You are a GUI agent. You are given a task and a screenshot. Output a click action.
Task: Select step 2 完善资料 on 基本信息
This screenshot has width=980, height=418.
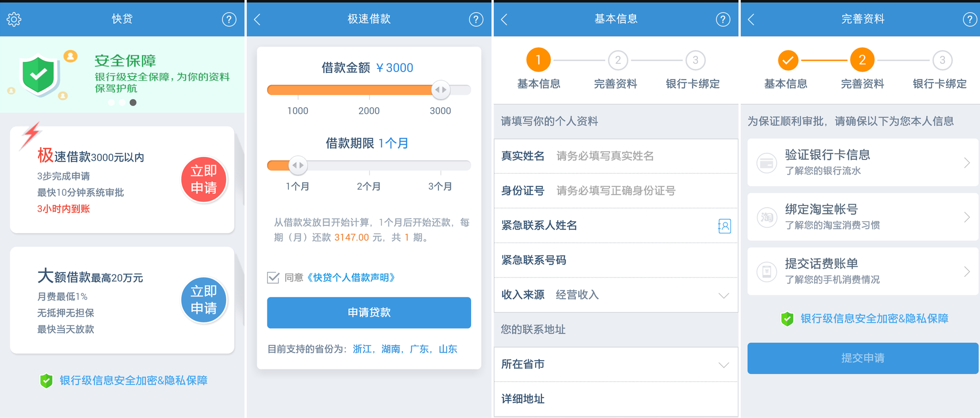tap(618, 60)
